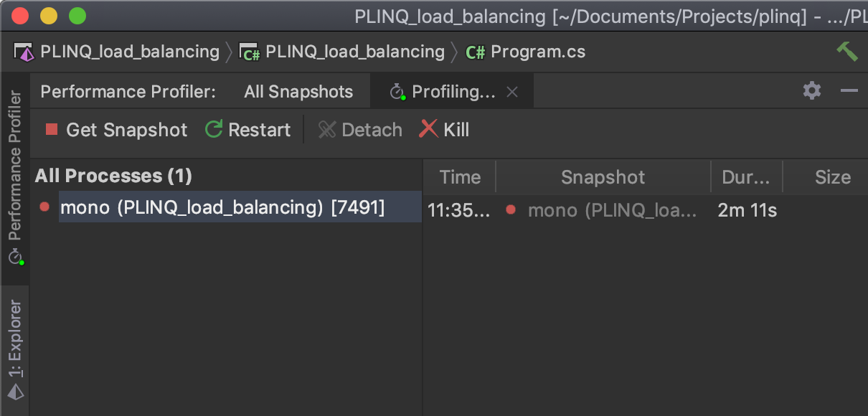868x416 pixels.
Task: Click the Size column header
Action: [832, 178]
